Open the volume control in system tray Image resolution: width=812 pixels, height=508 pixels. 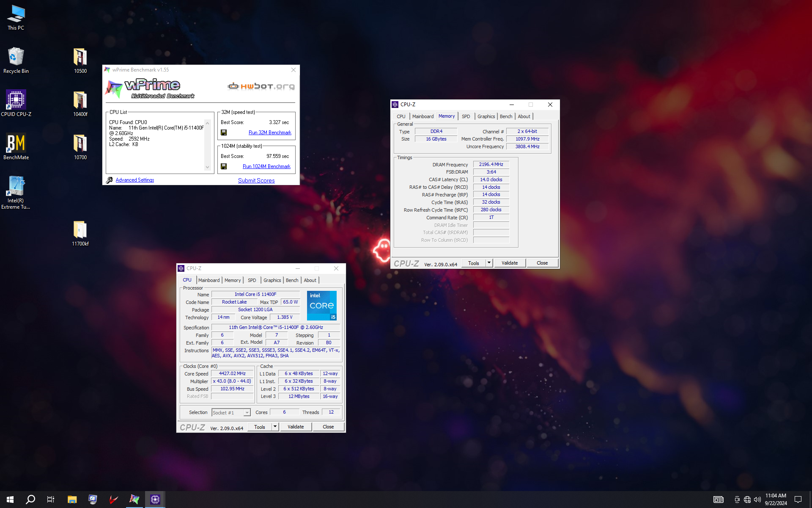(x=757, y=500)
